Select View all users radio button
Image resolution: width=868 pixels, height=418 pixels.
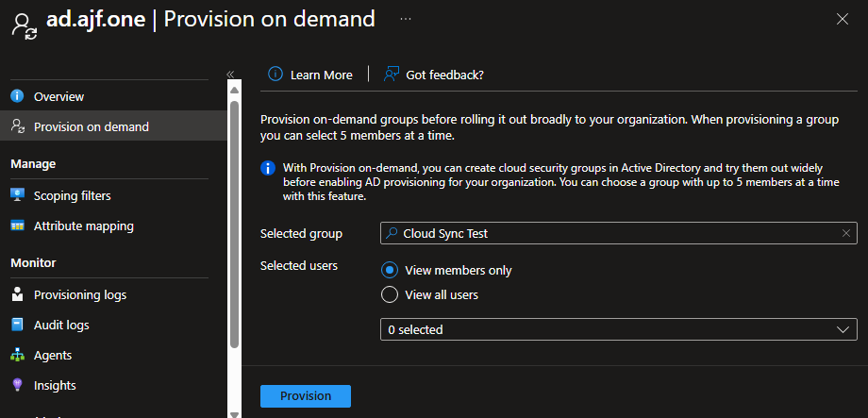(390, 294)
